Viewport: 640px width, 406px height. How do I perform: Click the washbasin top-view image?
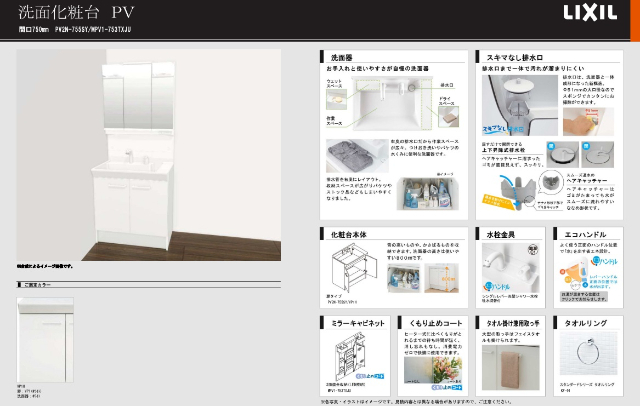click(392, 103)
